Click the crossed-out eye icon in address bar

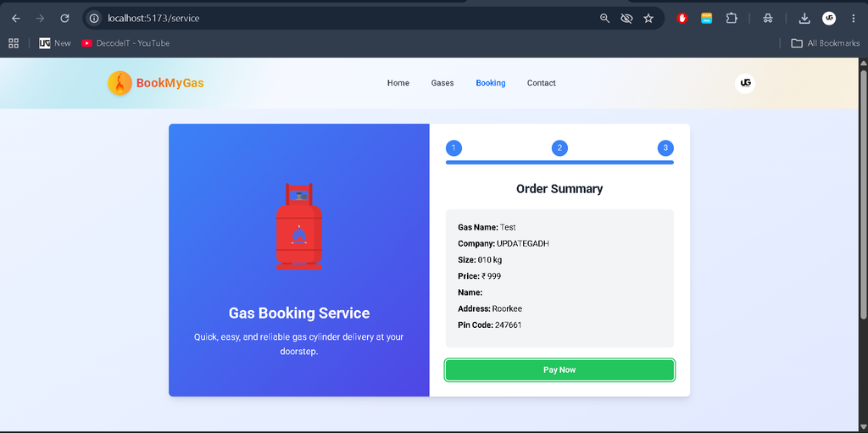(x=626, y=19)
